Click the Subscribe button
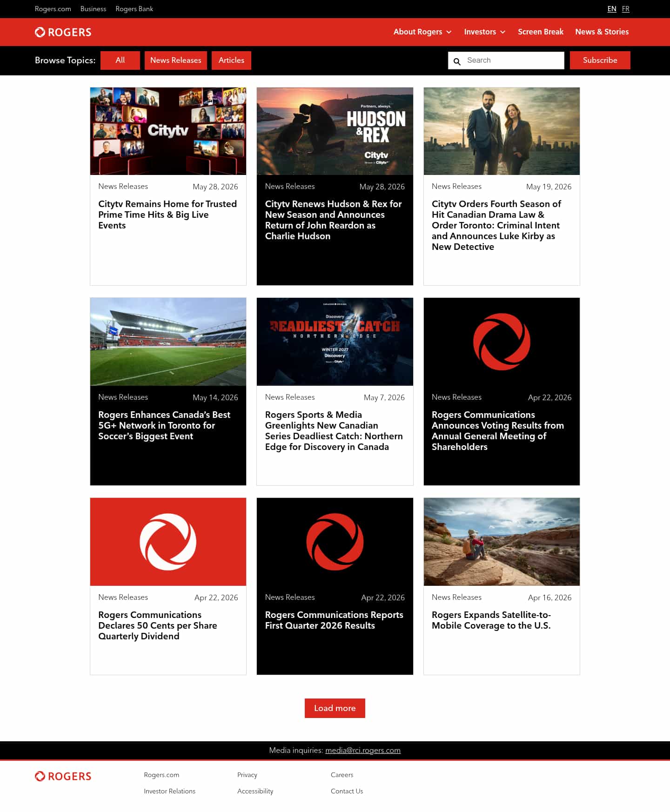This screenshot has width=670, height=812. [600, 60]
